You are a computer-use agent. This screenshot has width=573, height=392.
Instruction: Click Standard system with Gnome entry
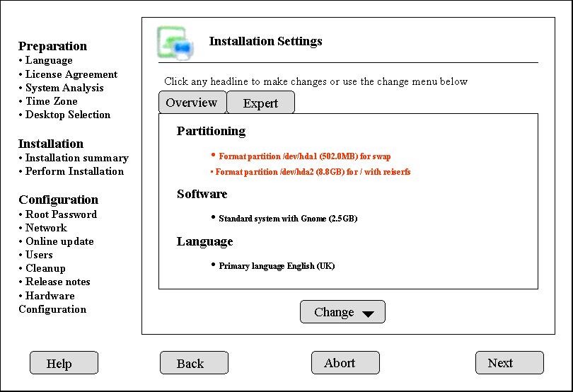[284, 219]
